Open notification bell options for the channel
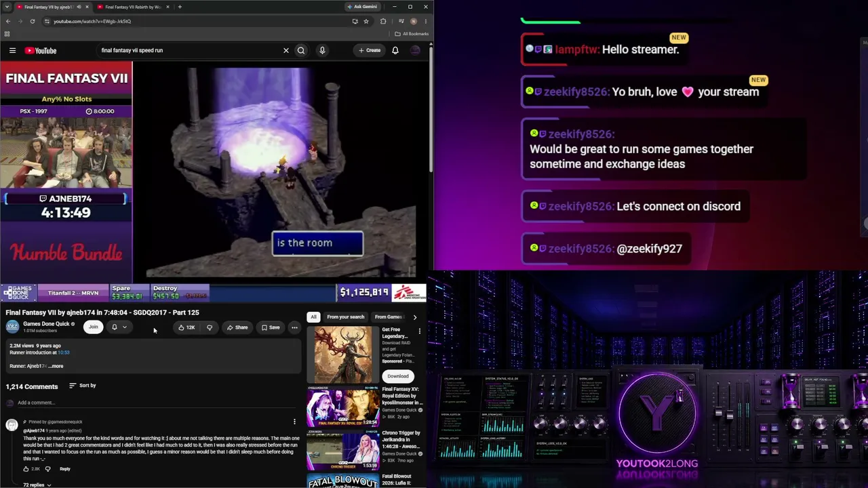868x488 pixels. click(119, 327)
